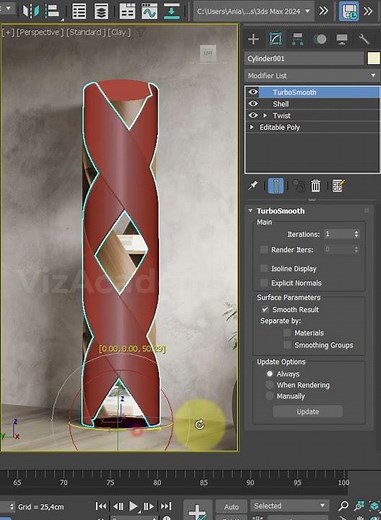Remove modifier with the trash icon
This screenshot has height=520, width=381.
pos(315,186)
